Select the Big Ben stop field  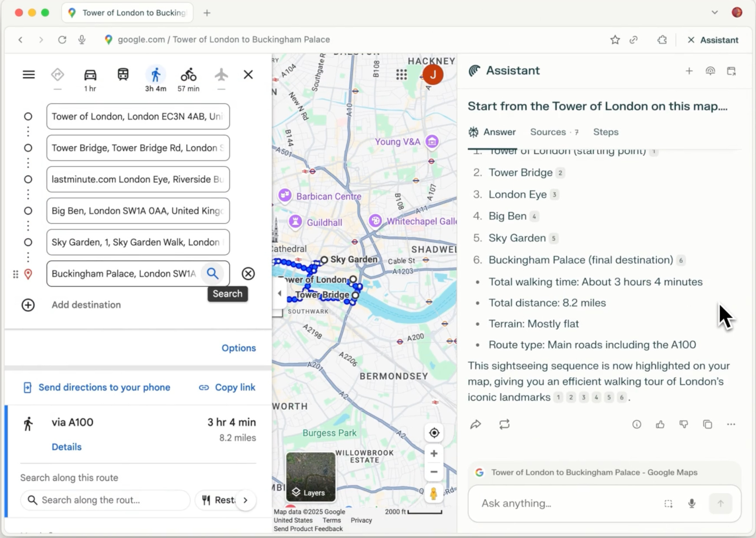pos(138,211)
